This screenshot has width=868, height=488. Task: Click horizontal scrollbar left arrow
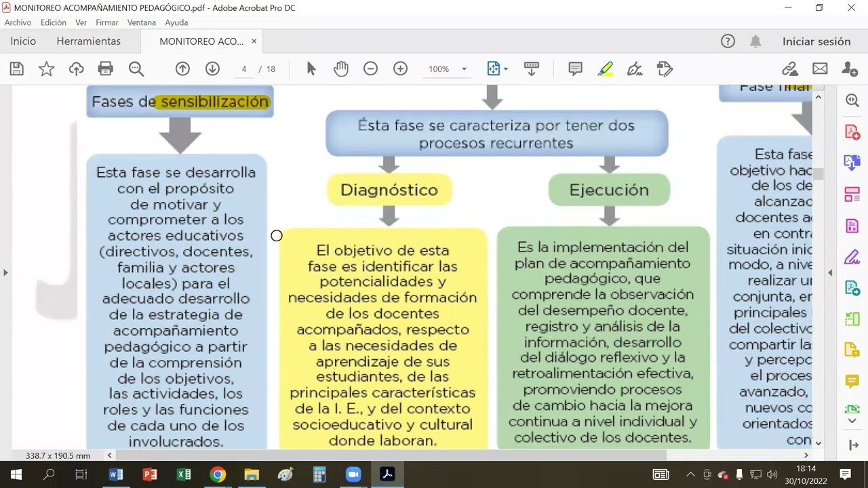[x=110, y=455]
